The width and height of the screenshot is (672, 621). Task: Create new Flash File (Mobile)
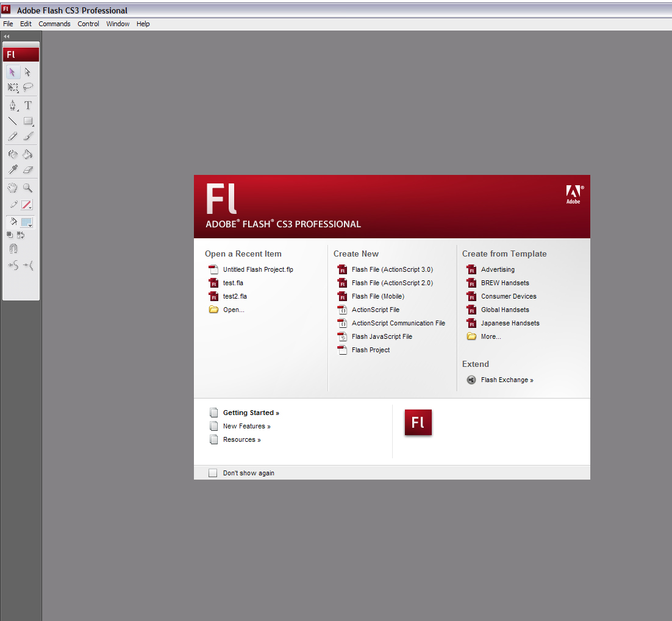[x=371, y=296]
